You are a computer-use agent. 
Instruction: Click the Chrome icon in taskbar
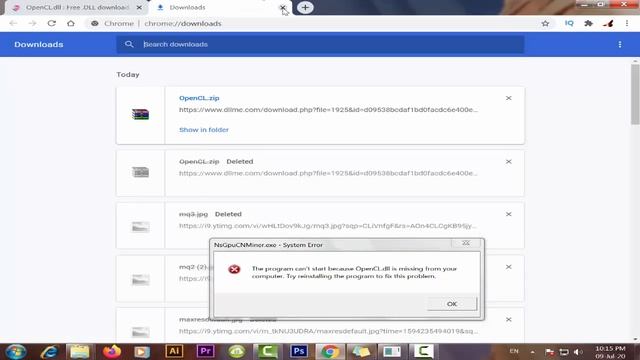[330, 351]
